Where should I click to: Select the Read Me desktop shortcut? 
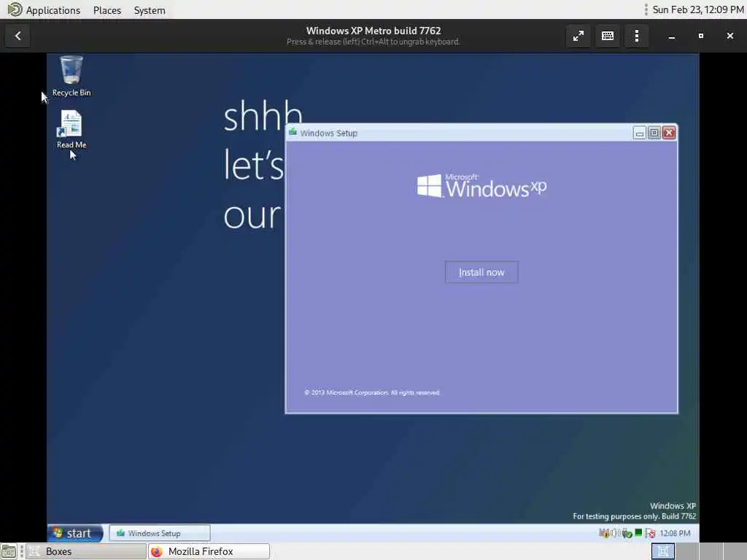71,130
